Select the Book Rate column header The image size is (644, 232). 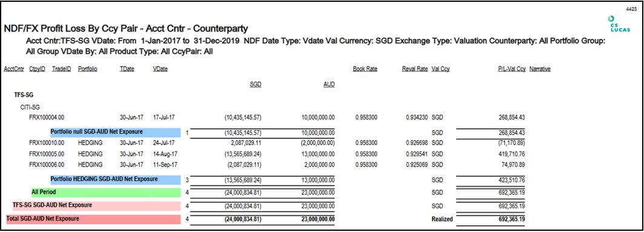(x=365, y=69)
